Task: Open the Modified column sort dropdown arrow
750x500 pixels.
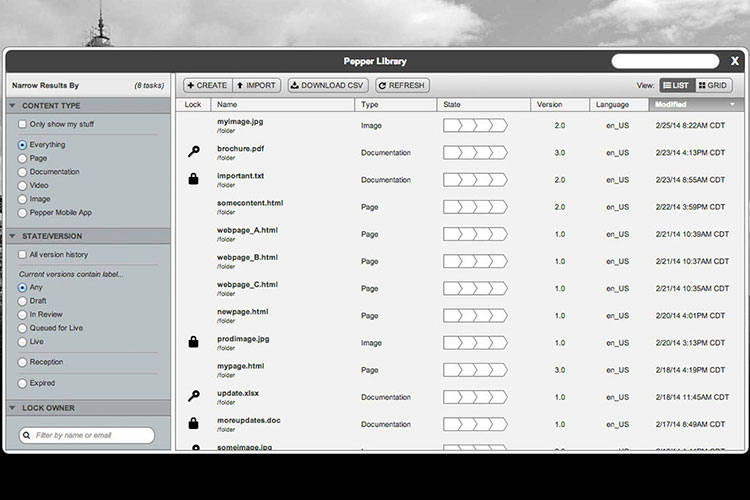Action: click(732, 104)
